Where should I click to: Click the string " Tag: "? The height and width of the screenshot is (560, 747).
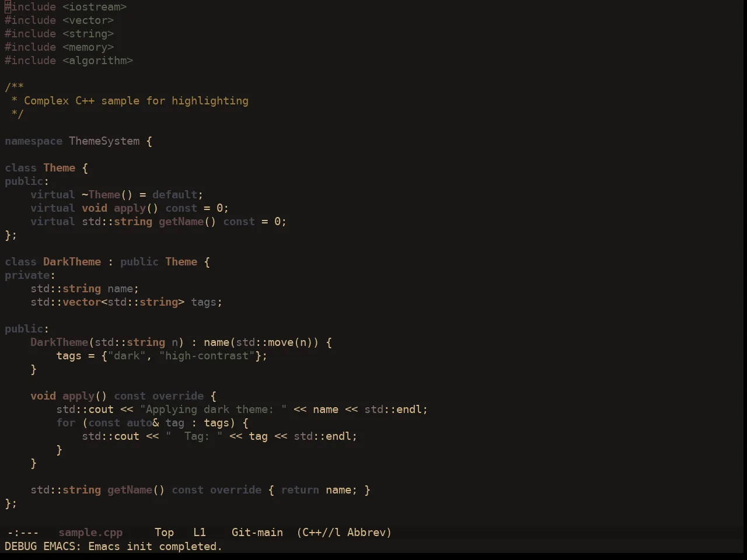click(x=194, y=436)
